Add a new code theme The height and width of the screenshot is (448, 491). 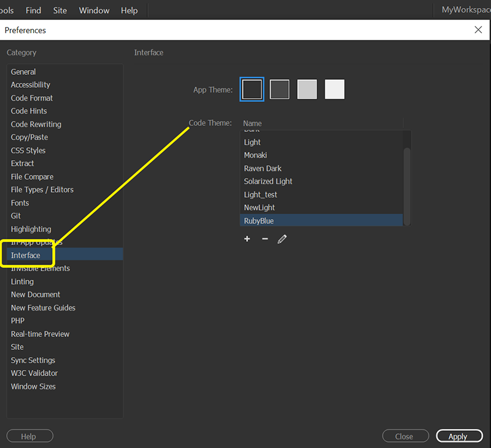(x=247, y=239)
